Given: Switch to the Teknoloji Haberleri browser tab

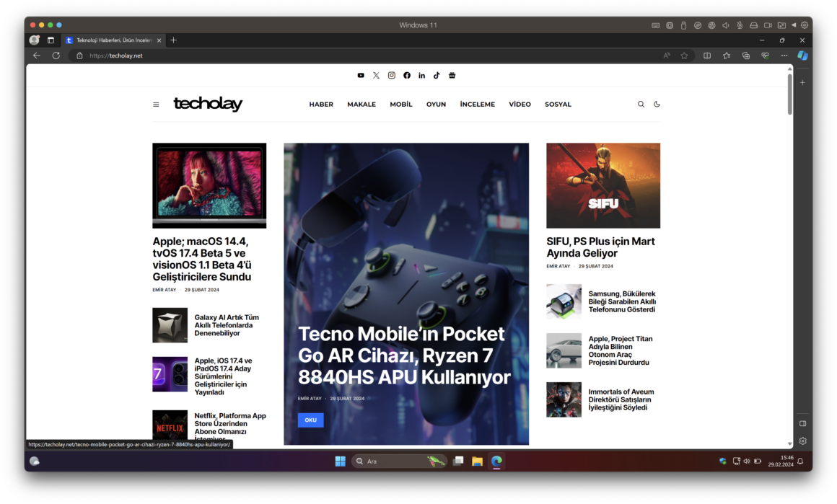Looking at the screenshot, I should [x=114, y=40].
